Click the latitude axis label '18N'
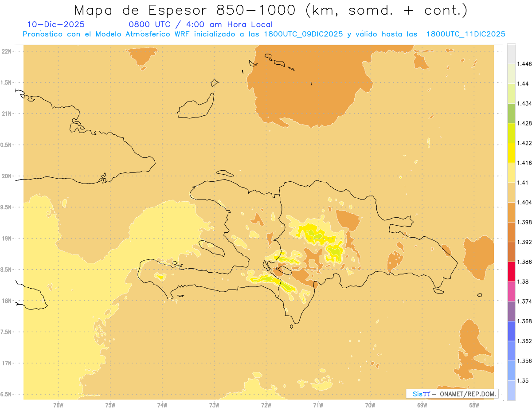This screenshot has height=411, width=532. 7,301
